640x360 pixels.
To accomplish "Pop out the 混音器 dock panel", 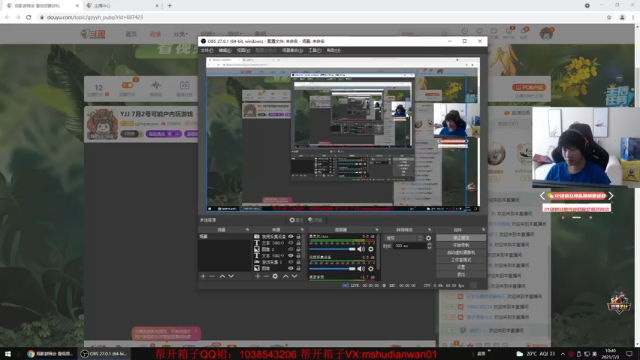I will pos(377,230).
